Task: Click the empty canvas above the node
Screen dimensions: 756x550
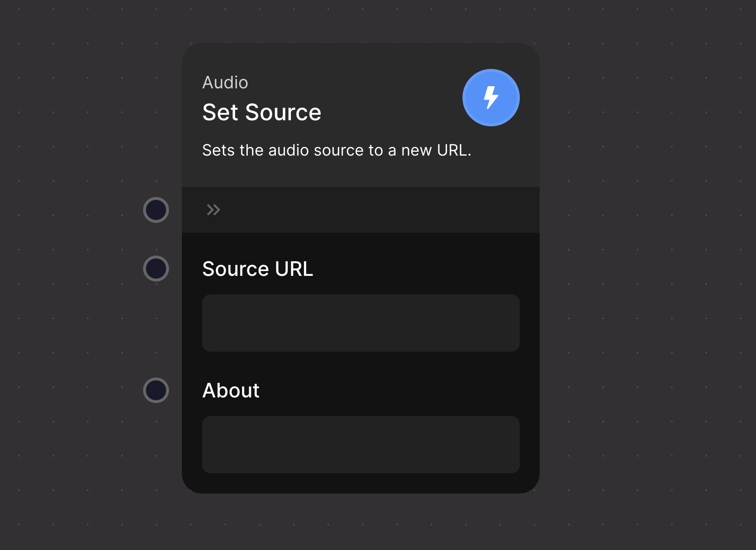Action: pos(361,21)
